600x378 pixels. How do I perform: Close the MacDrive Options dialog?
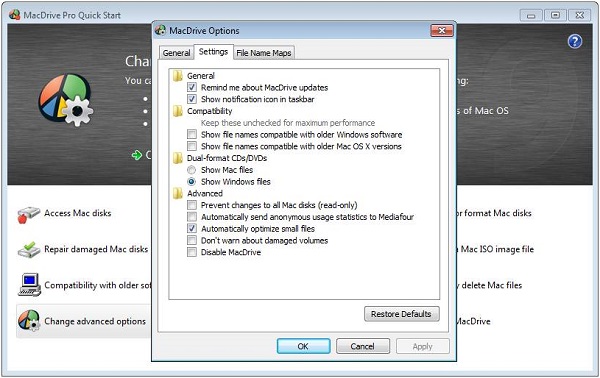[442, 31]
